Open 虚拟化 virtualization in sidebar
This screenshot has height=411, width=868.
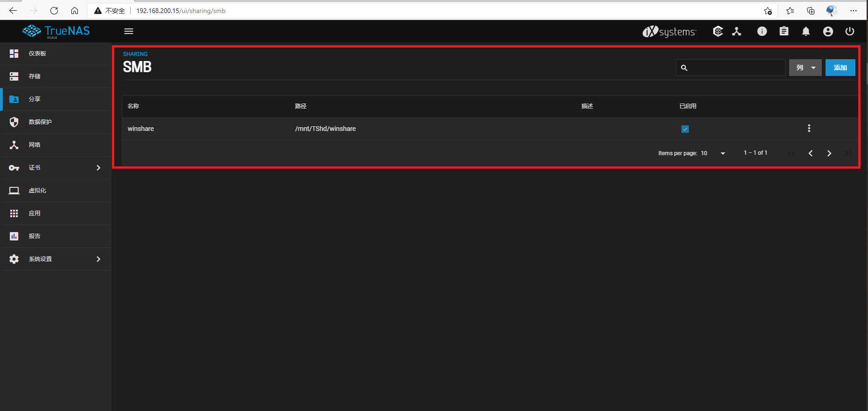[x=56, y=191]
